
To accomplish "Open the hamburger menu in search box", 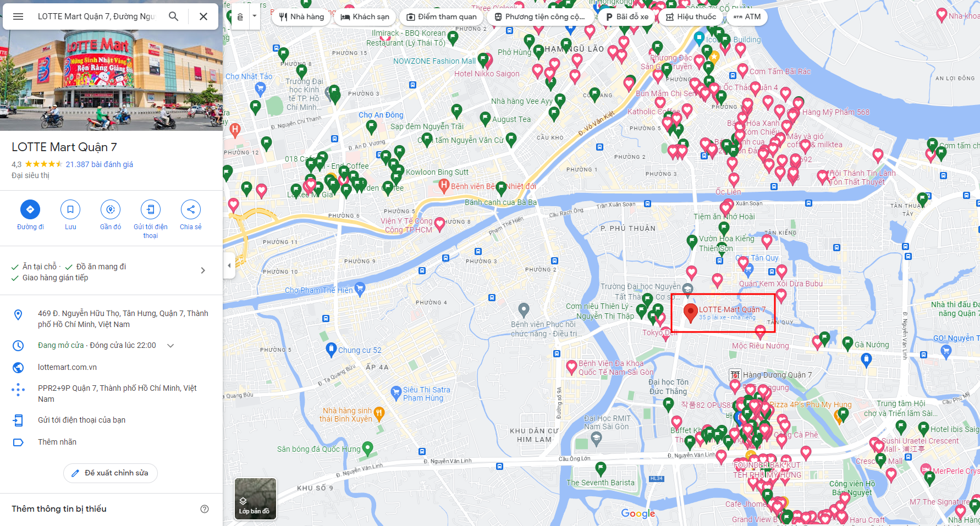I will (x=18, y=16).
